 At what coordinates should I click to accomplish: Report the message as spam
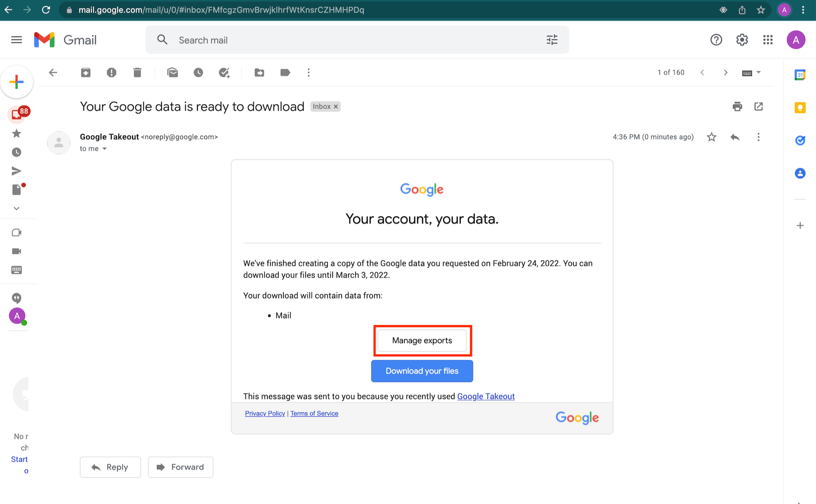point(111,73)
